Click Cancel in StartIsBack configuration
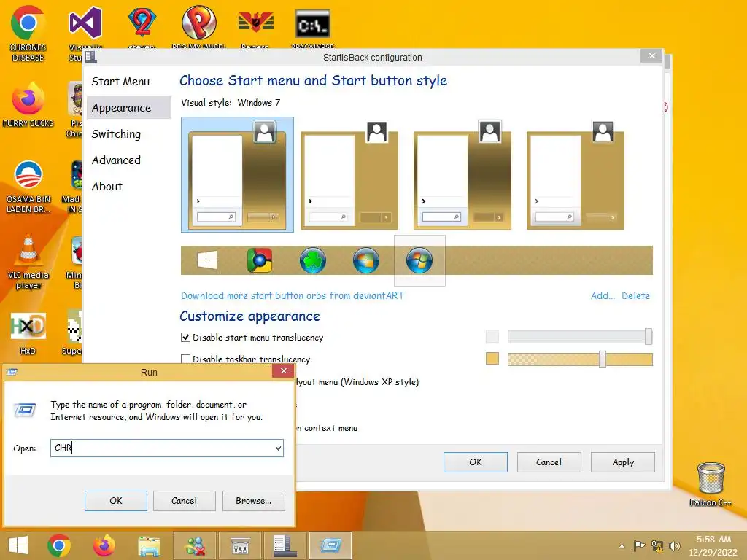The height and width of the screenshot is (560, 747). 549,462
